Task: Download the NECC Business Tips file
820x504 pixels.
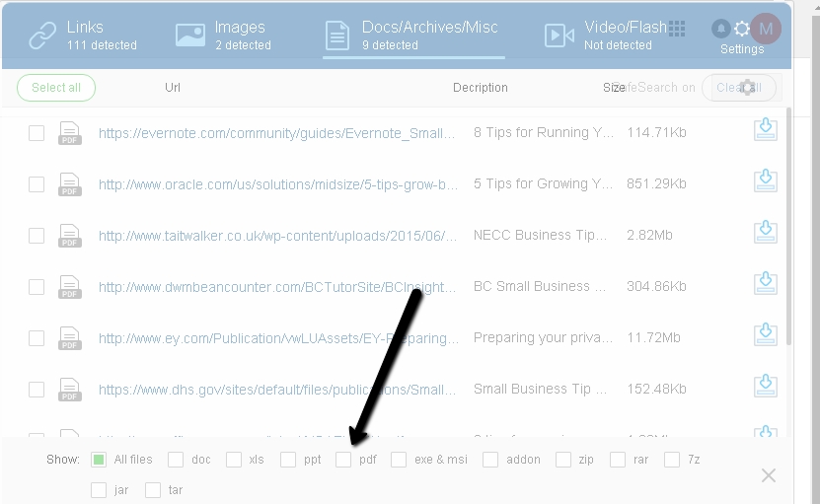Action: [765, 233]
